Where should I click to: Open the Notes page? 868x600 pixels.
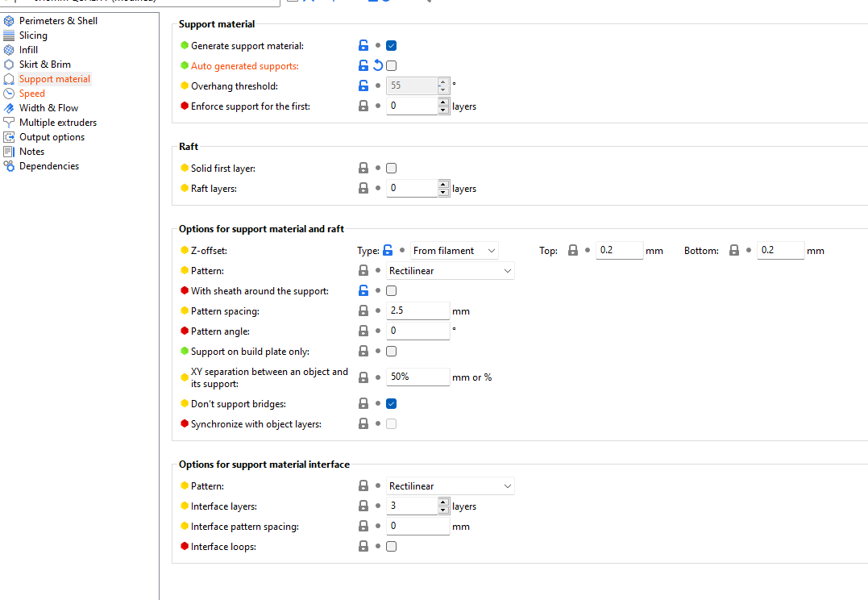coord(31,152)
